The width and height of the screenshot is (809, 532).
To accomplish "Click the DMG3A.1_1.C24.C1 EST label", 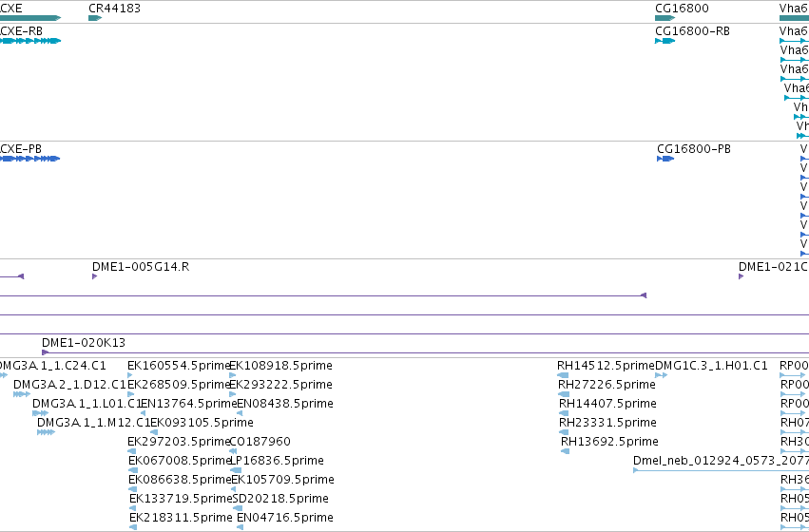I will 52,366.
